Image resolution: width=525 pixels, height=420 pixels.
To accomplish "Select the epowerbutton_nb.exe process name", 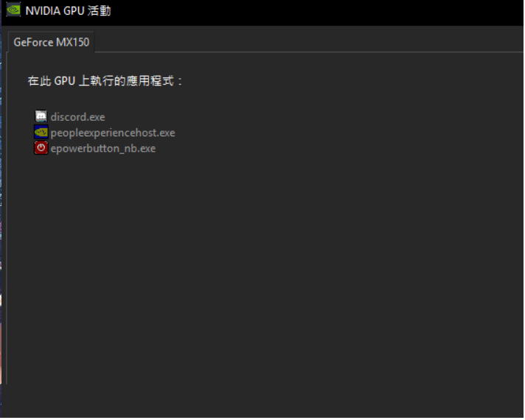I will (x=102, y=148).
